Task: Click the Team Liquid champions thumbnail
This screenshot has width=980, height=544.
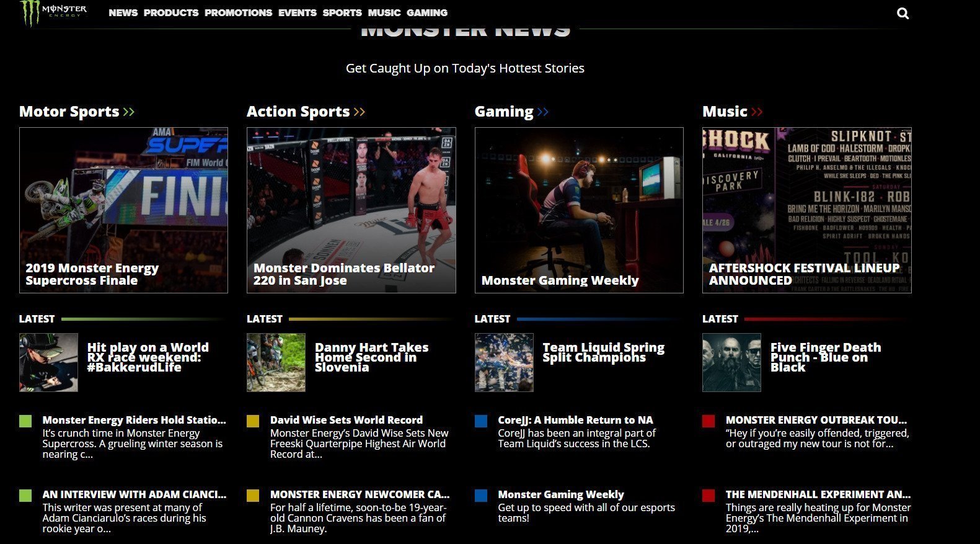Action: tap(504, 362)
